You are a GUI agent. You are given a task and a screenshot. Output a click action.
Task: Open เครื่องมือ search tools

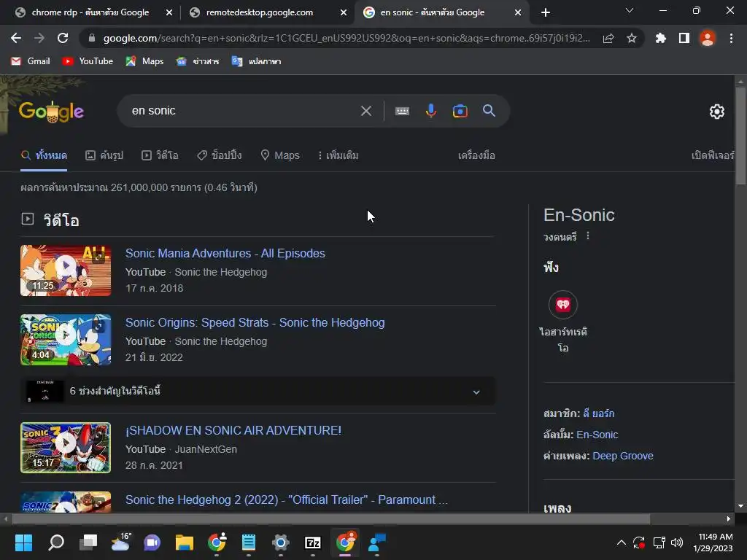pyautogui.click(x=476, y=155)
